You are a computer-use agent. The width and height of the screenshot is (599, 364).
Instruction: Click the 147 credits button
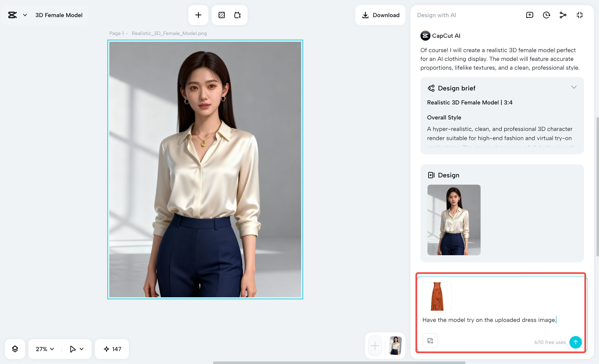(x=112, y=349)
